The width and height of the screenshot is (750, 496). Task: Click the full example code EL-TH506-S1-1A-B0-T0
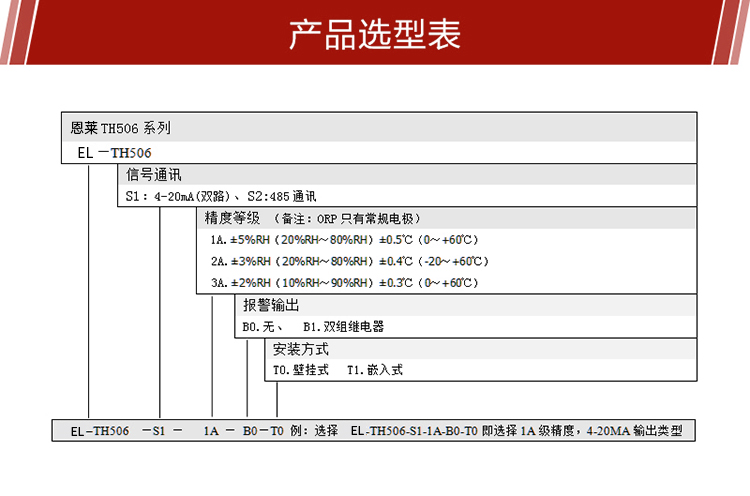click(x=414, y=431)
